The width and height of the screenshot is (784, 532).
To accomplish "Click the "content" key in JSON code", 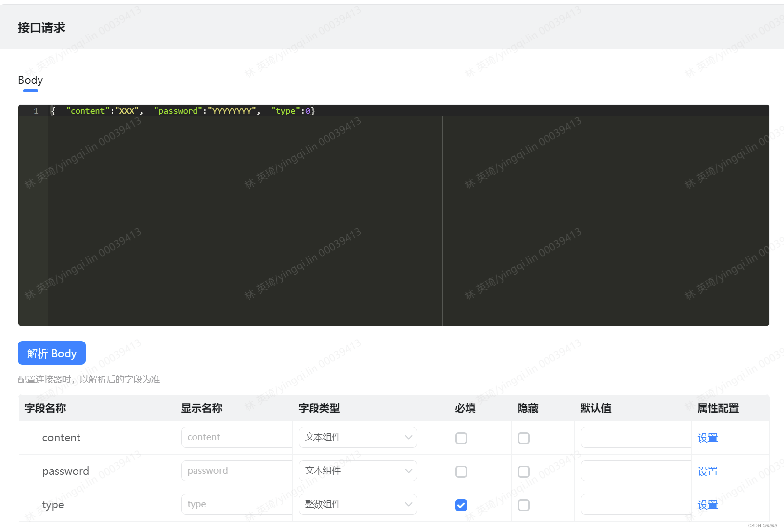I will [88, 111].
